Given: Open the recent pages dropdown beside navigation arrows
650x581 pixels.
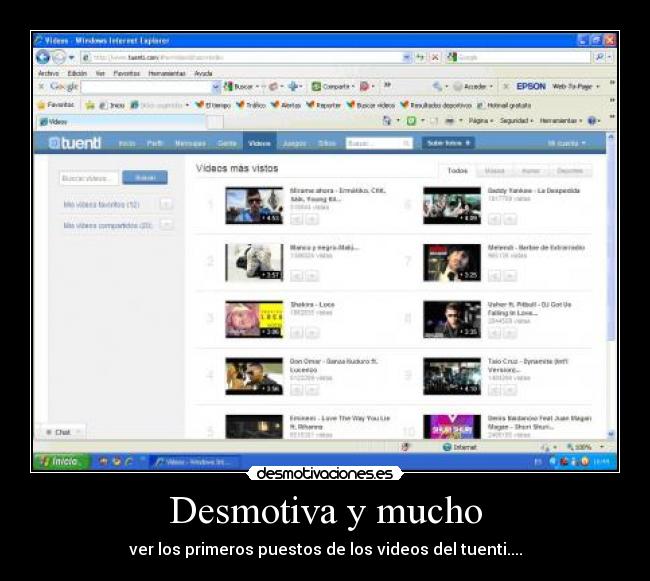Looking at the screenshot, I should coord(71,57).
